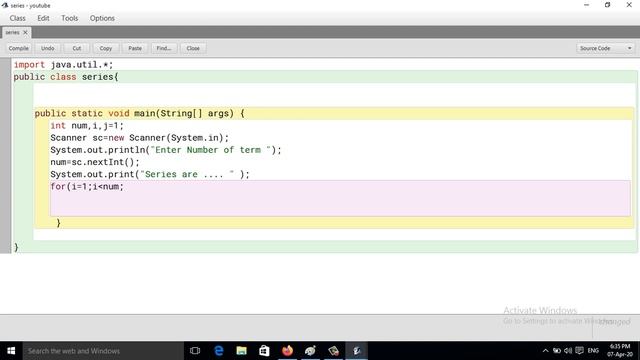The image size is (640, 360).
Task: Open the Tools menu
Action: coord(69,18)
